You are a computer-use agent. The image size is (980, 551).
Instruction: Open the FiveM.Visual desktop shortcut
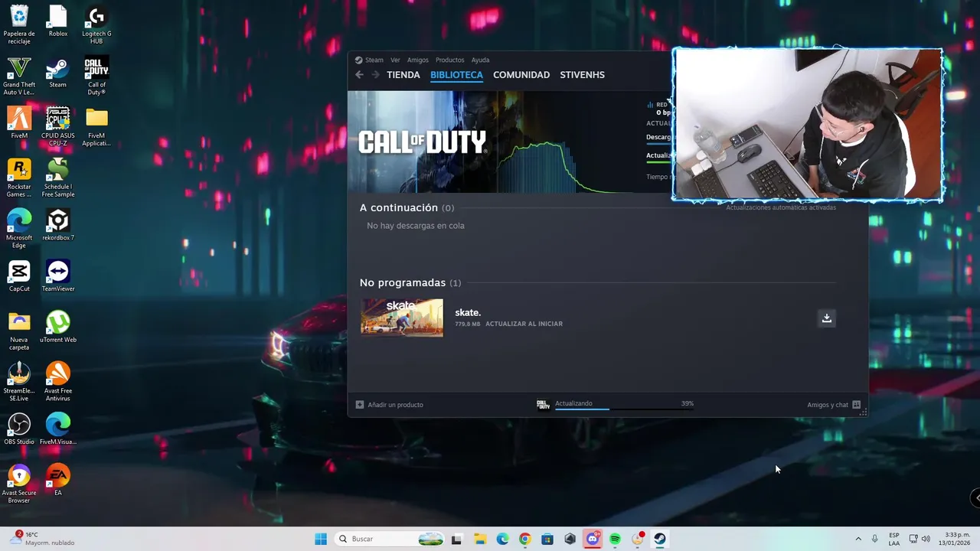click(x=57, y=429)
